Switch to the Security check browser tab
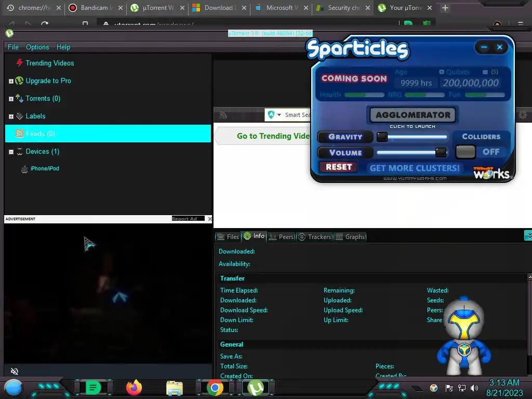Screen dimensions: 532x399 click(x=342, y=7)
